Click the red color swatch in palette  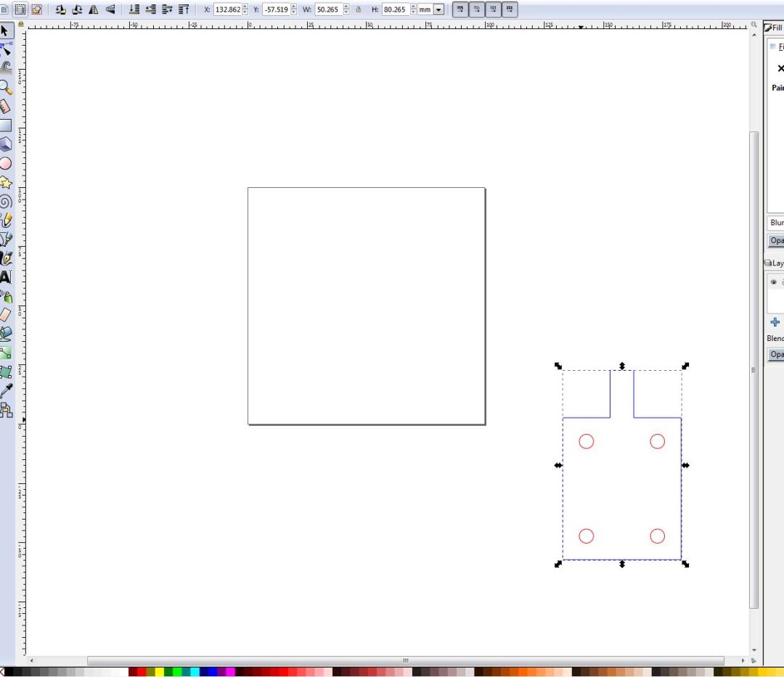tap(142, 672)
